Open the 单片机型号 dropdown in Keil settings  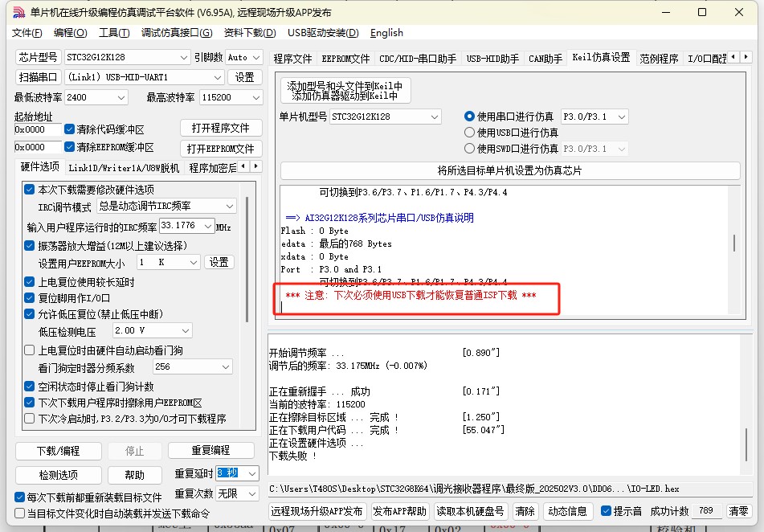434,117
